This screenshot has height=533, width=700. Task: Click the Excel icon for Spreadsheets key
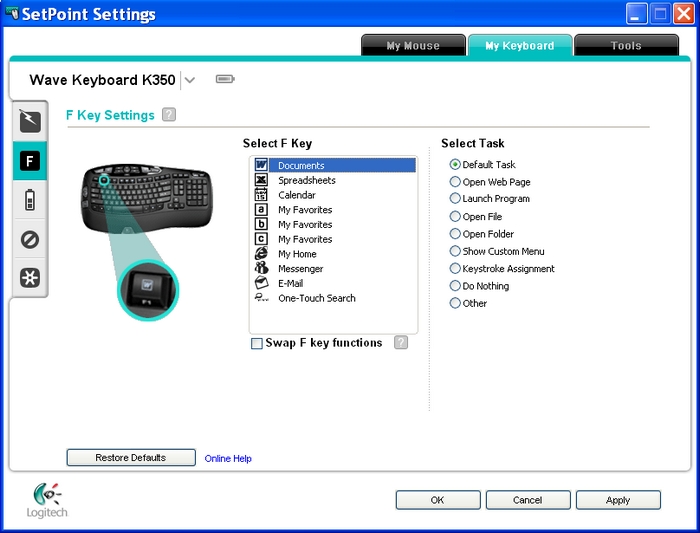261,179
